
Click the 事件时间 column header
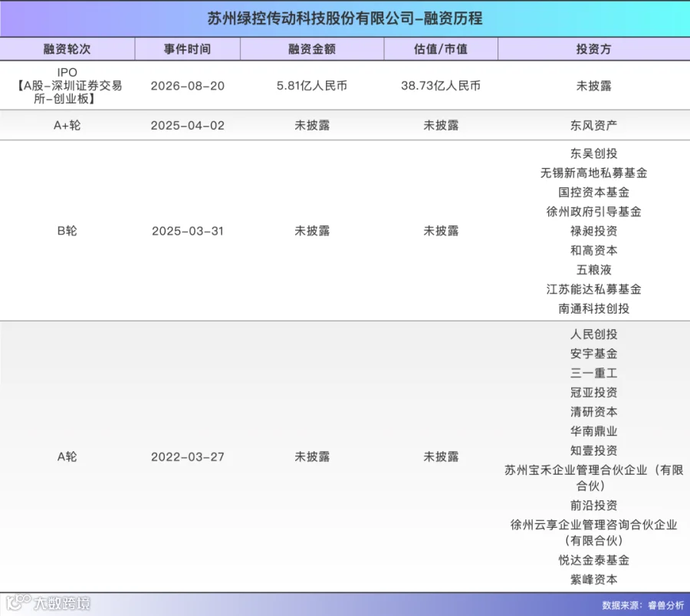click(x=188, y=49)
